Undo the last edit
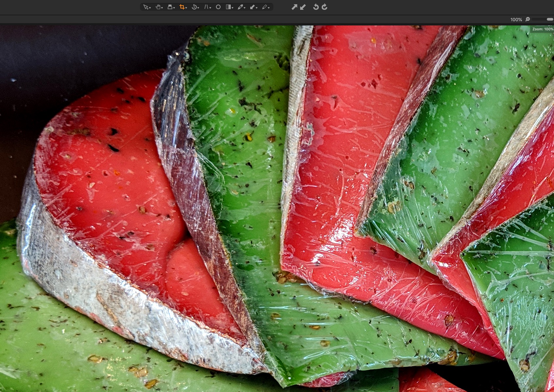Screen dimensions: 554x392 pyautogui.click(x=315, y=7)
